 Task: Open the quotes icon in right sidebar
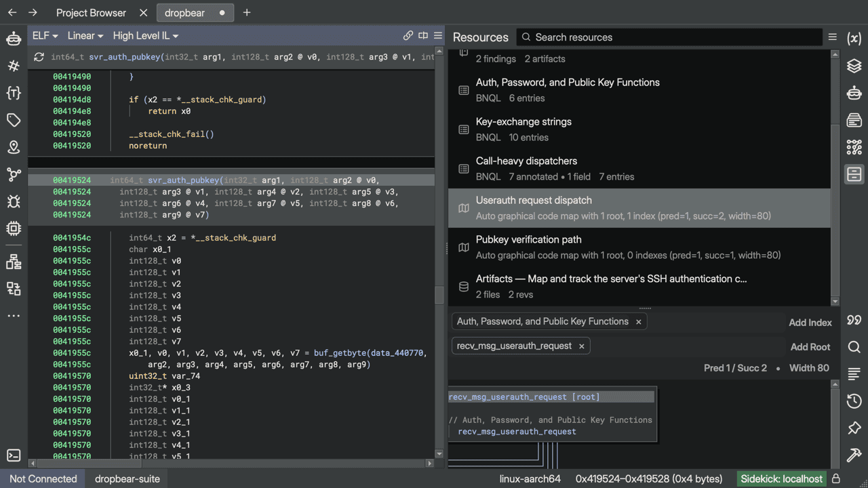(854, 320)
